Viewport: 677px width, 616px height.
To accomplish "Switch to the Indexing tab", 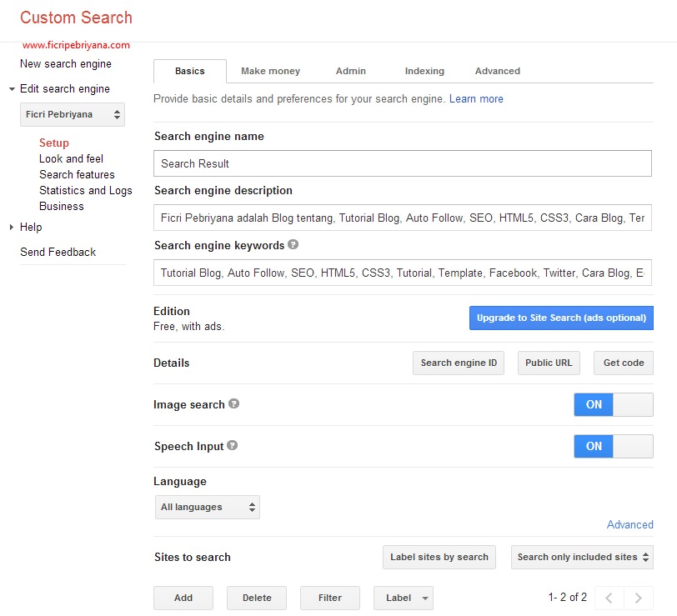I will coord(424,71).
